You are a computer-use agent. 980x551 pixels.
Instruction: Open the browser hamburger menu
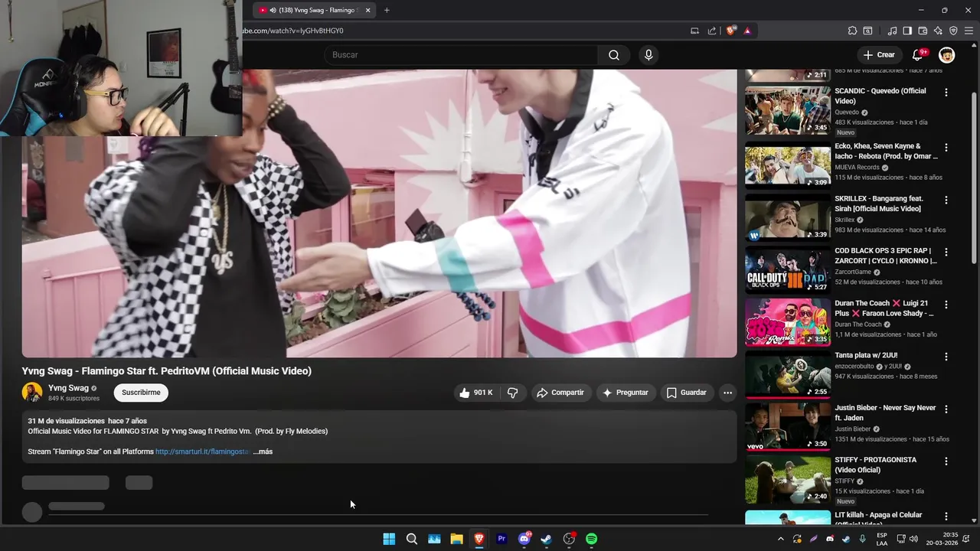[x=969, y=31]
